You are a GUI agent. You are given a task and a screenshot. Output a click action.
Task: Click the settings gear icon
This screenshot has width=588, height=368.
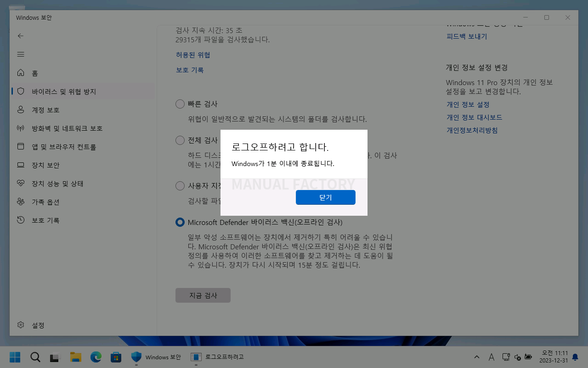tap(20, 325)
